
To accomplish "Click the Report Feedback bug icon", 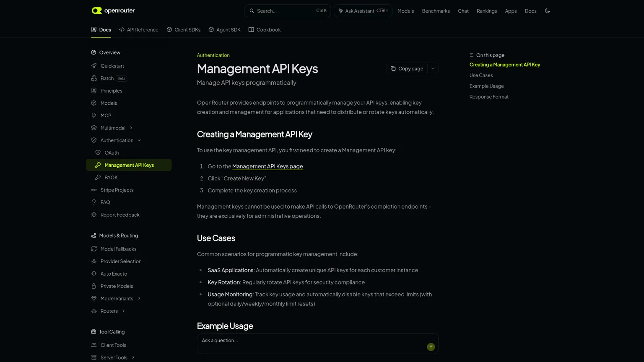I will tap(94, 215).
